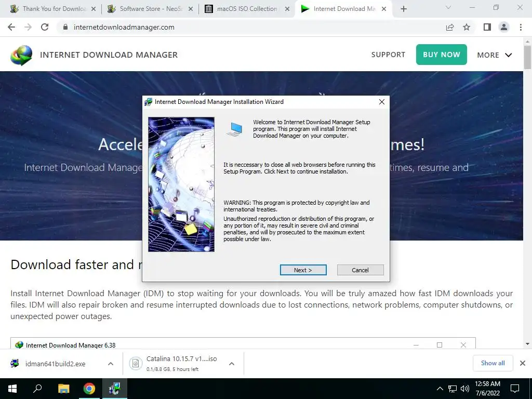
Task: Show hidden system tray icons
Action: click(x=440, y=389)
